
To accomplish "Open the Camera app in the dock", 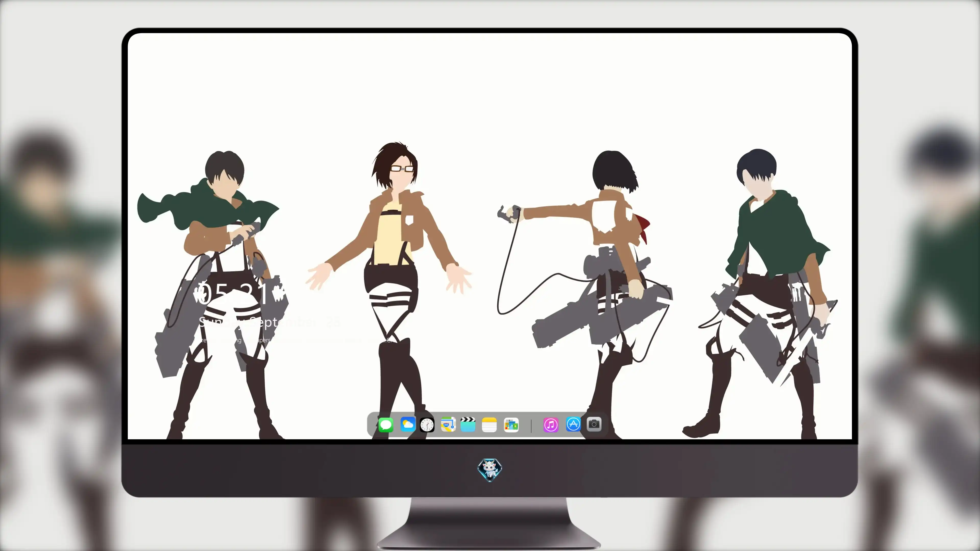I will pyautogui.click(x=594, y=424).
